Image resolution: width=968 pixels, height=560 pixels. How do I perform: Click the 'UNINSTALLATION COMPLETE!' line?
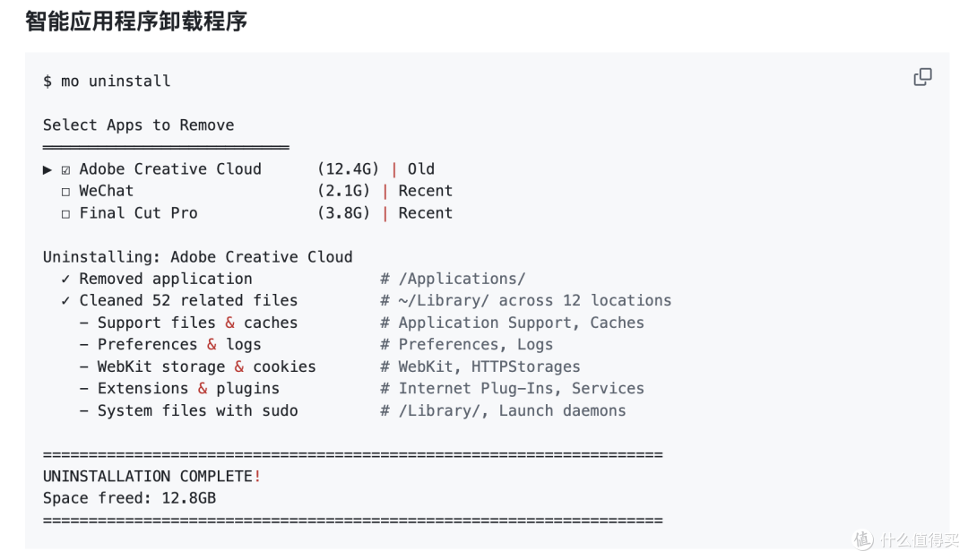coord(151,477)
